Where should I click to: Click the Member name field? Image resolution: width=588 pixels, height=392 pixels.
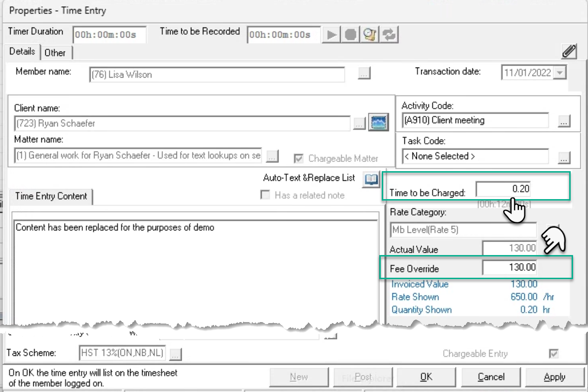click(x=217, y=75)
